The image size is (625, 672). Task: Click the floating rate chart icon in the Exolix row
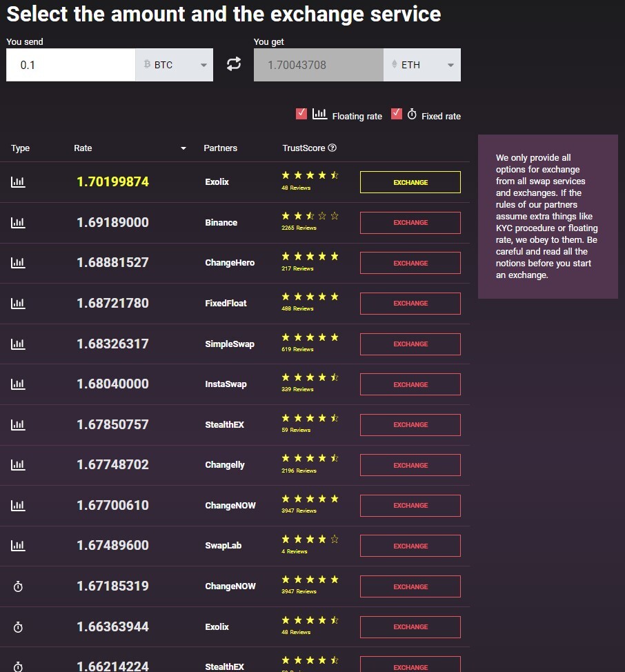tap(18, 182)
